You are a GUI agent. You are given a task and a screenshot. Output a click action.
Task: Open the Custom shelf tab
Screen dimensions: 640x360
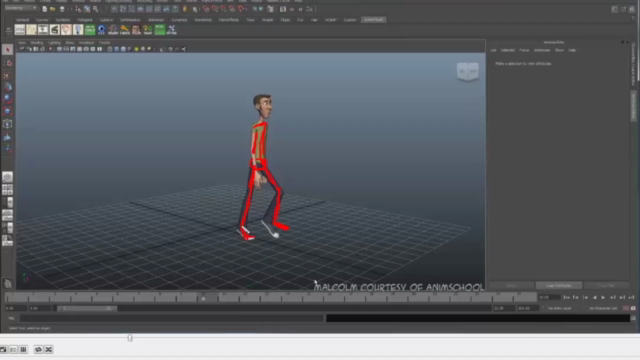350,20
